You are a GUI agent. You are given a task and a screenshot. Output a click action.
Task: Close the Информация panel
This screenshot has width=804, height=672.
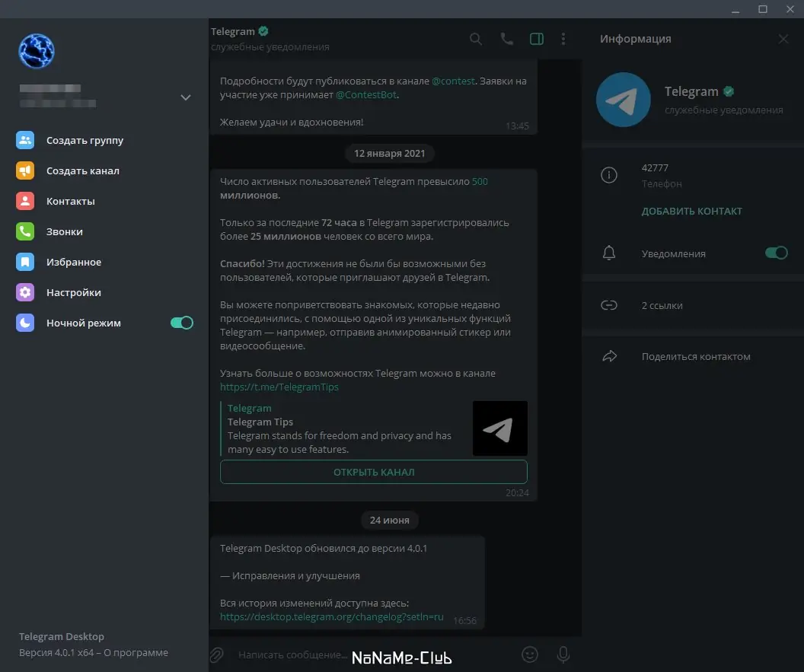click(x=783, y=39)
